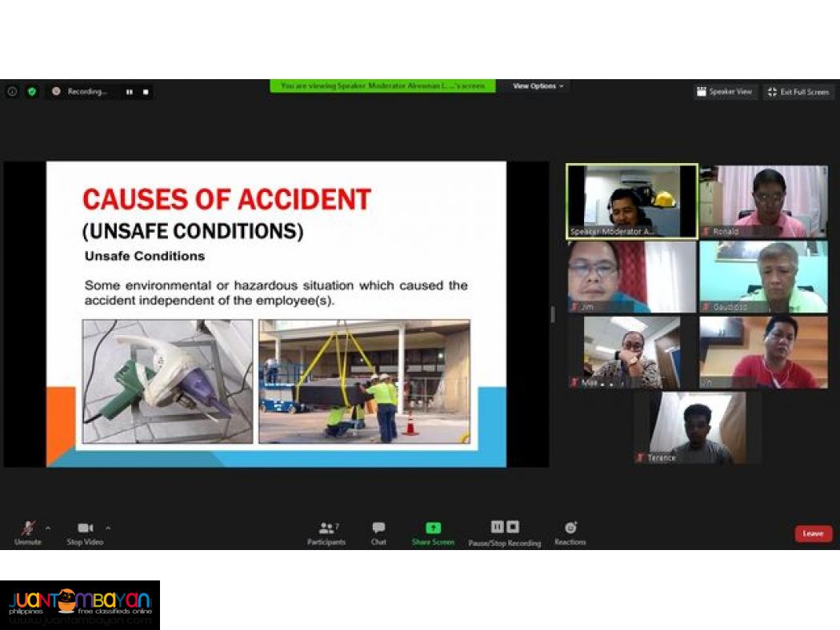Click the Pause/Stop Recording stop icon
Screen dimensions: 840x630
click(x=512, y=527)
